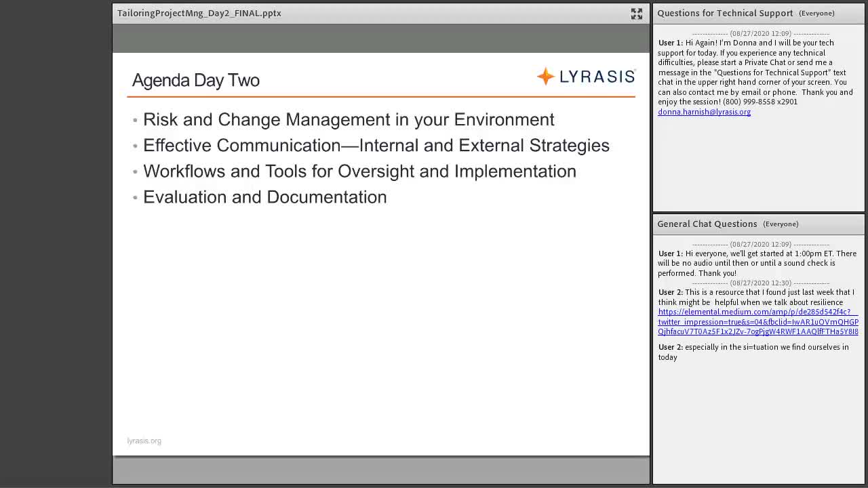Click the full screen icon on the presentation pod
The width and height of the screenshot is (868, 488).
(637, 14)
